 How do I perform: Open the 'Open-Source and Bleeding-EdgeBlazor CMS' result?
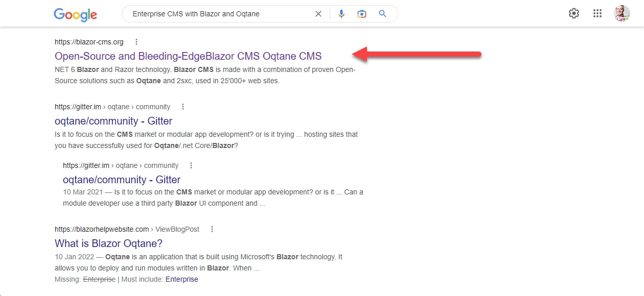(188, 56)
